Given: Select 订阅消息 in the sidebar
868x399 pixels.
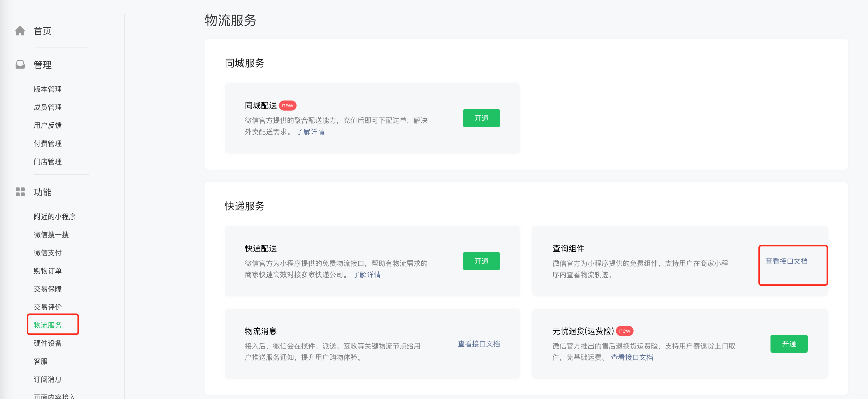Looking at the screenshot, I should coord(47,379).
